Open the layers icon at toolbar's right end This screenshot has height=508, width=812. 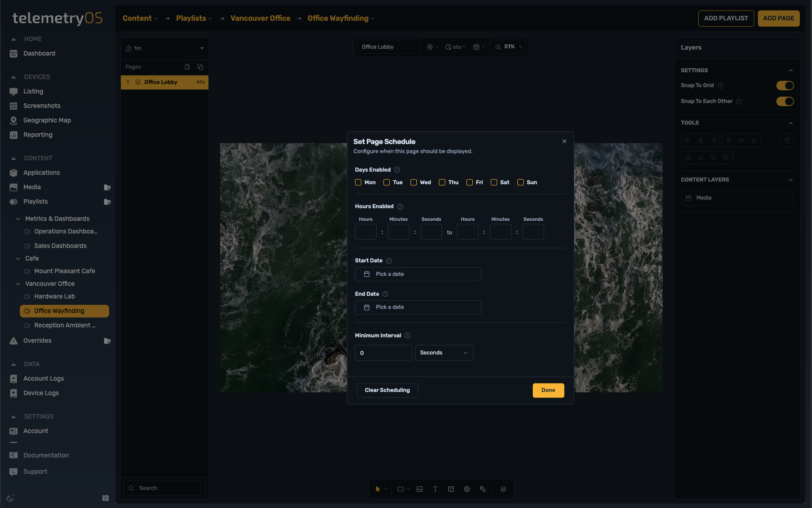(x=503, y=489)
